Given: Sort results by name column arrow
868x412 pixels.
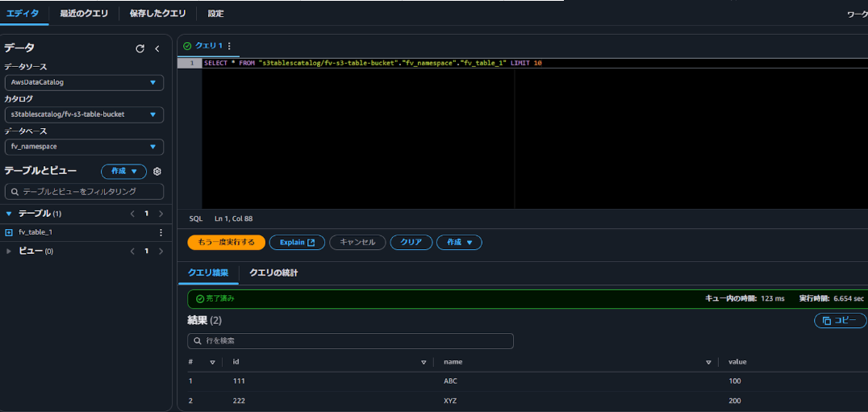Looking at the screenshot, I should (x=708, y=362).
